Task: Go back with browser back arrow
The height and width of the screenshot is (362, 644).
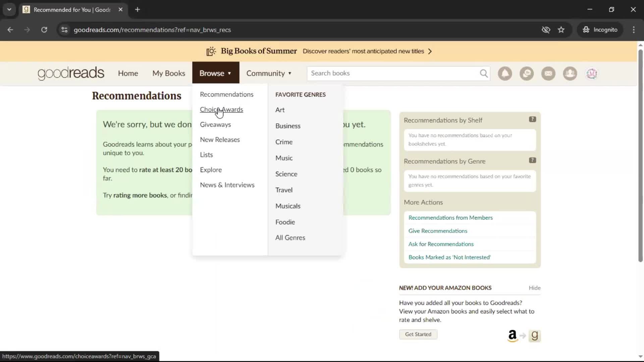Action: point(10,30)
